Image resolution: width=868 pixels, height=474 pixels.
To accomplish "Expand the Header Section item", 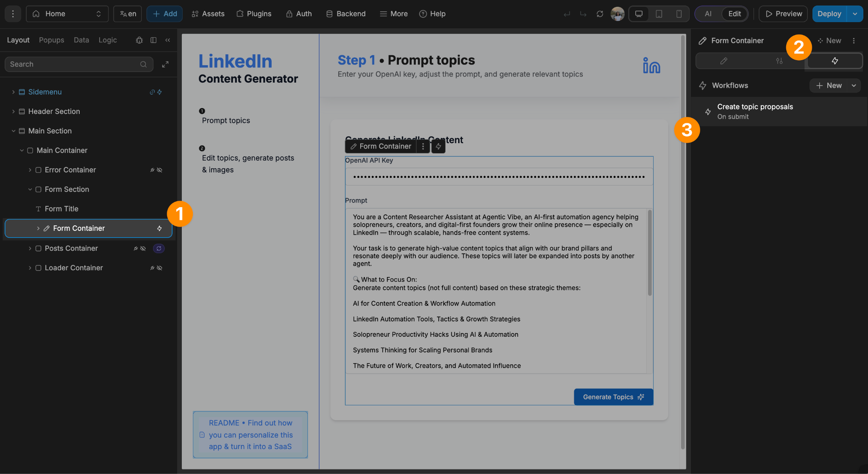I will point(13,111).
